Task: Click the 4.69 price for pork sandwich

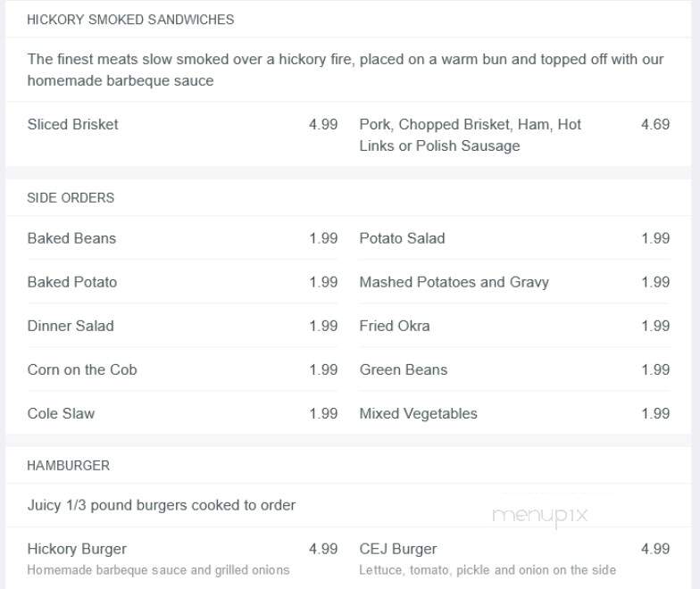Action: (x=655, y=124)
